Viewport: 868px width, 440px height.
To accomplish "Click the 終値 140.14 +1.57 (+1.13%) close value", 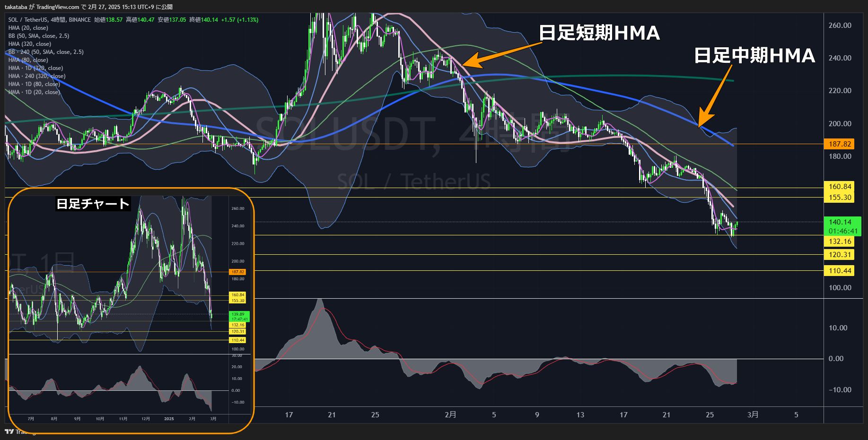I will [224, 20].
